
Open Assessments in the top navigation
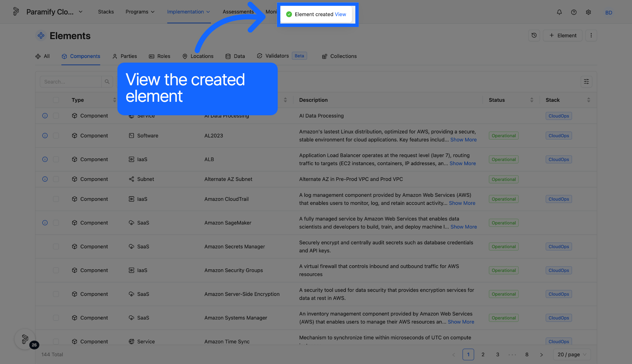(x=238, y=12)
